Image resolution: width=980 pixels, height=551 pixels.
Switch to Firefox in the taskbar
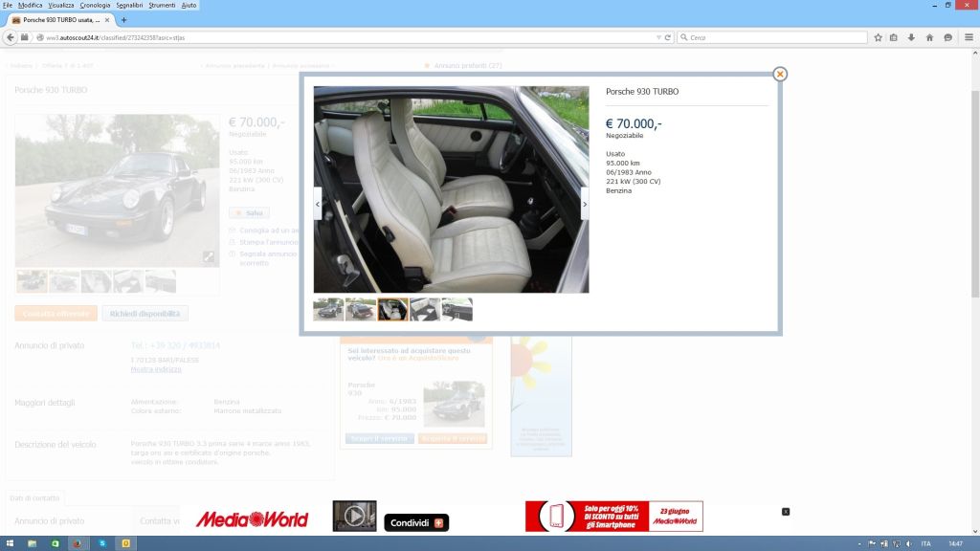click(x=78, y=543)
